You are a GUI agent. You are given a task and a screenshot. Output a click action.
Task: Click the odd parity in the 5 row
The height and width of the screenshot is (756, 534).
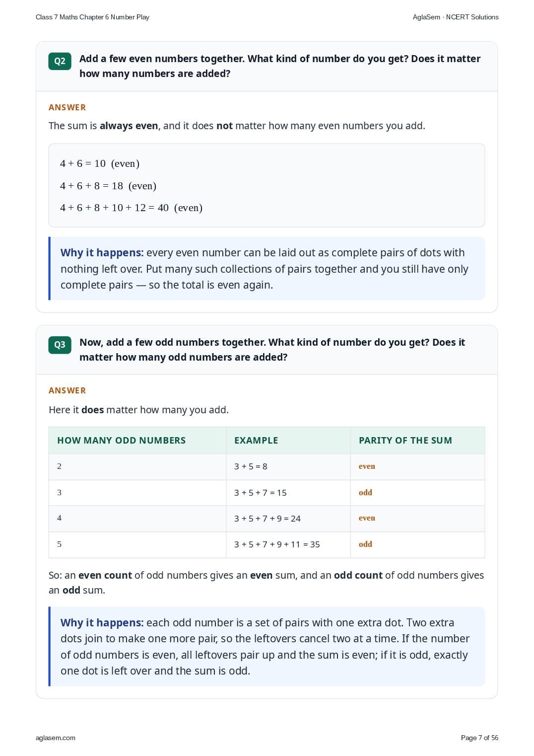pyautogui.click(x=365, y=544)
